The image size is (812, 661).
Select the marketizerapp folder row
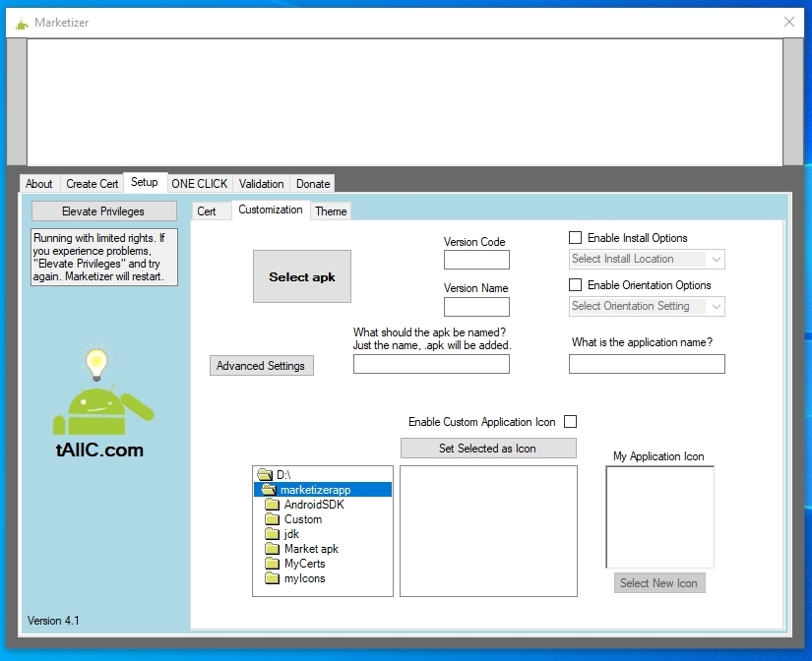[x=323, y=490]
